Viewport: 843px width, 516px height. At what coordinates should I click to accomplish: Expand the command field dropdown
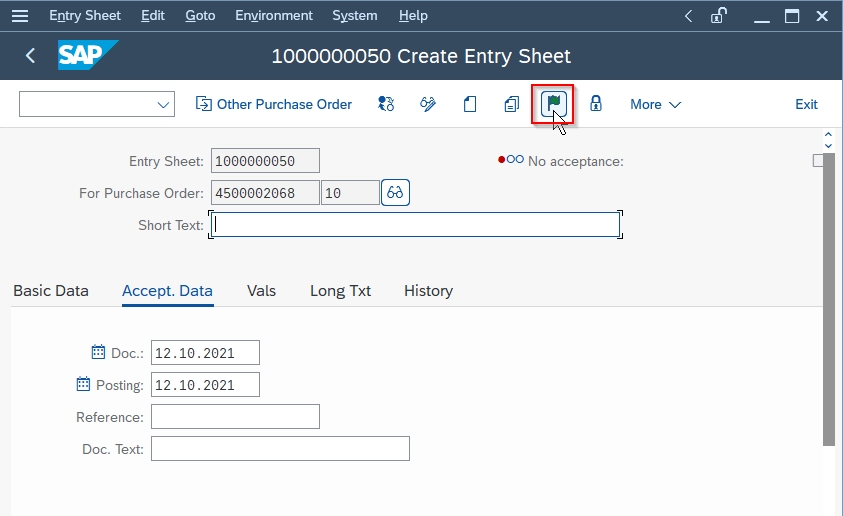pos(163,104)
